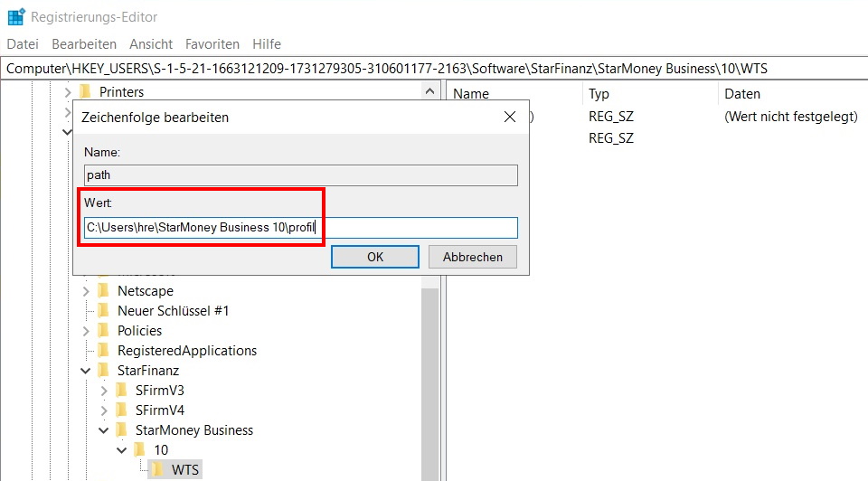Expand the Netscape tree node
The height and width of the screenshot is (481, 868).
[x=86, y=291]
